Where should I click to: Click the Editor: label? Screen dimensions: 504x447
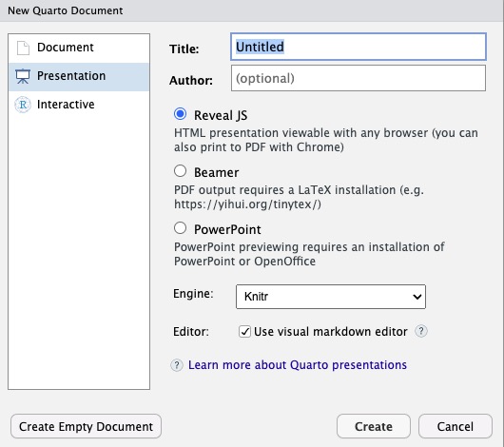pos(191,332)
